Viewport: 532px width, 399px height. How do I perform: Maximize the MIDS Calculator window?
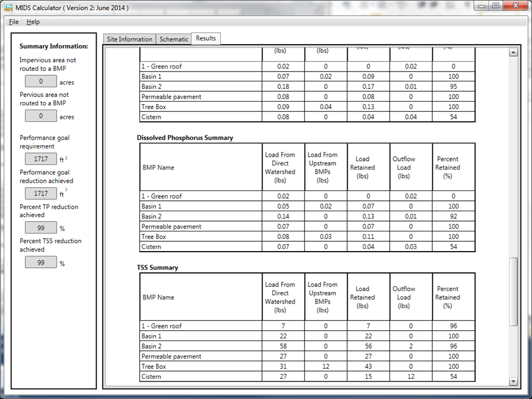pos(495,5)
